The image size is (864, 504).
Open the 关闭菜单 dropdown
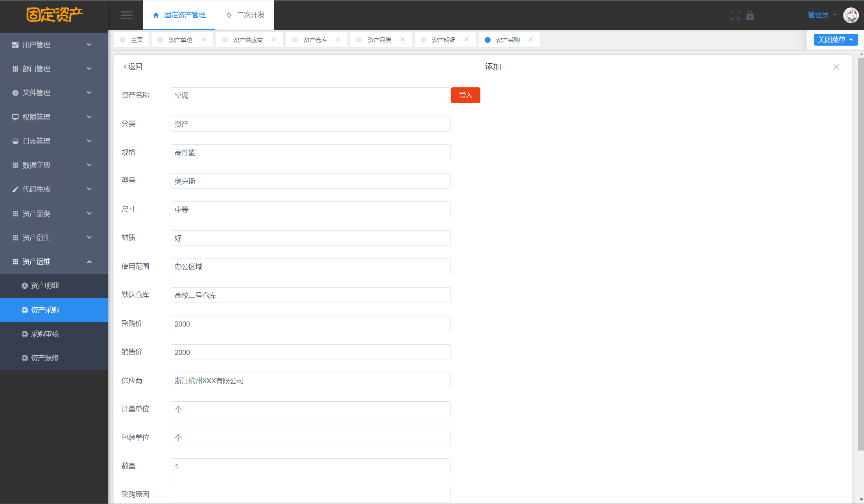(835, 40)
